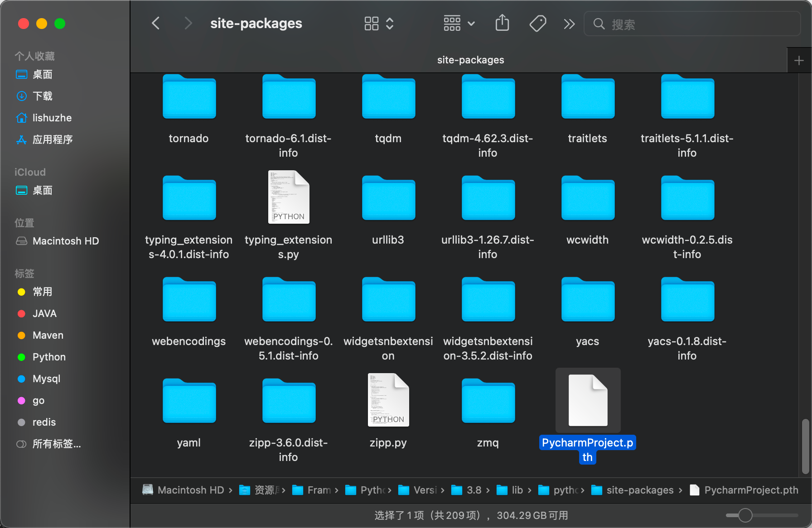Select 应用程序 in the sidebar
This screenshot has width=812, height=528.
click(x=53, y=139)
